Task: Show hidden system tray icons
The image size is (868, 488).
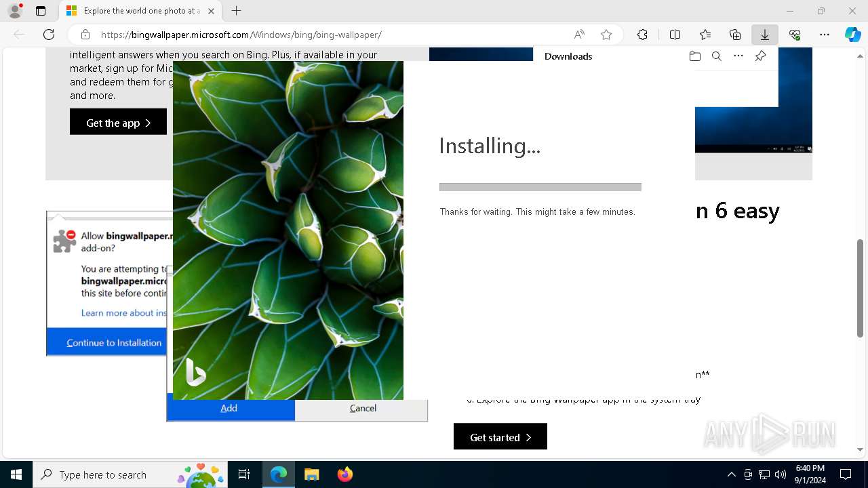Action: pos(731,474)
